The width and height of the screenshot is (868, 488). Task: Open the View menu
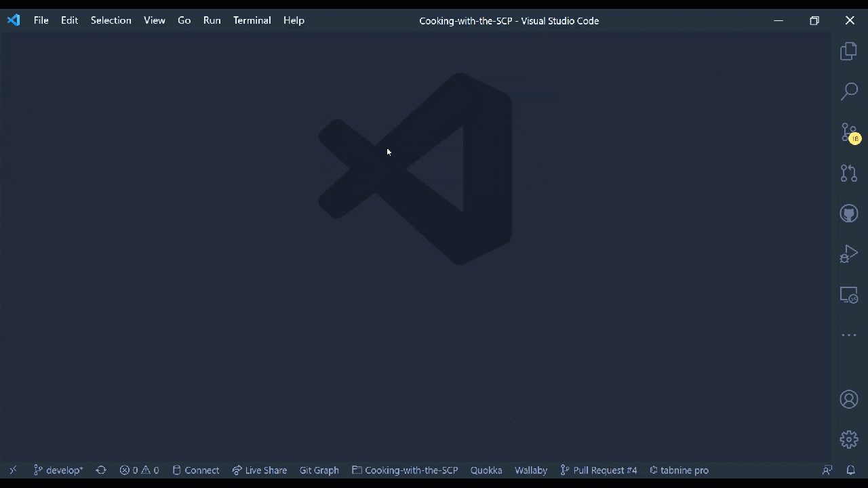tap(155, 20)
